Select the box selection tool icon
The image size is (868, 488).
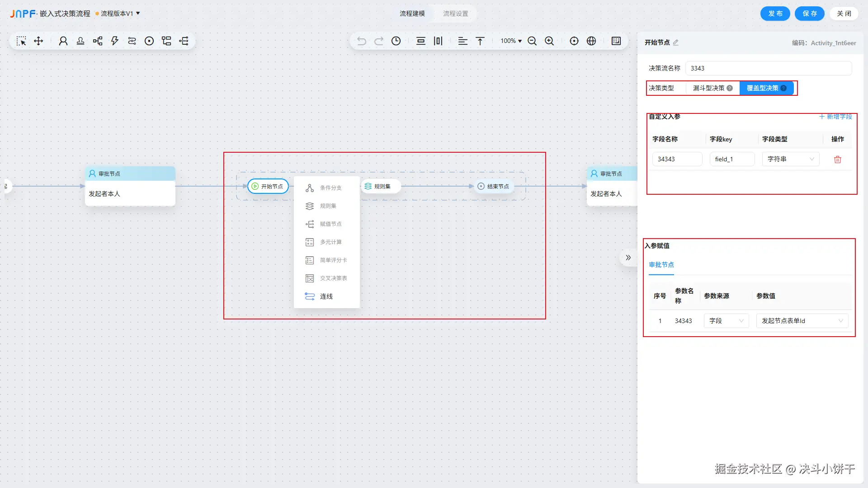(x=21, y=41)
